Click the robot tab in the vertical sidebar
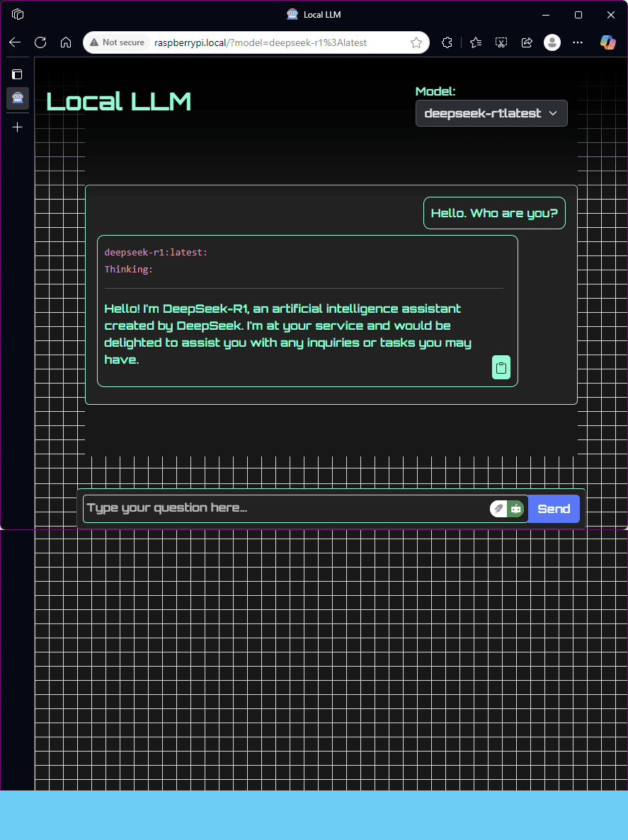The height and width of the screenshot is (840, 628). tap(17, 98)
